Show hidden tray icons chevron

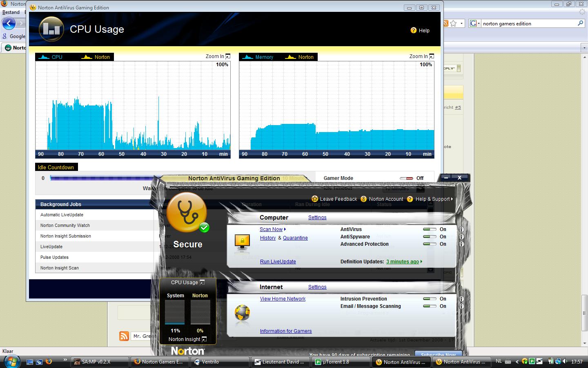[517, 361]
